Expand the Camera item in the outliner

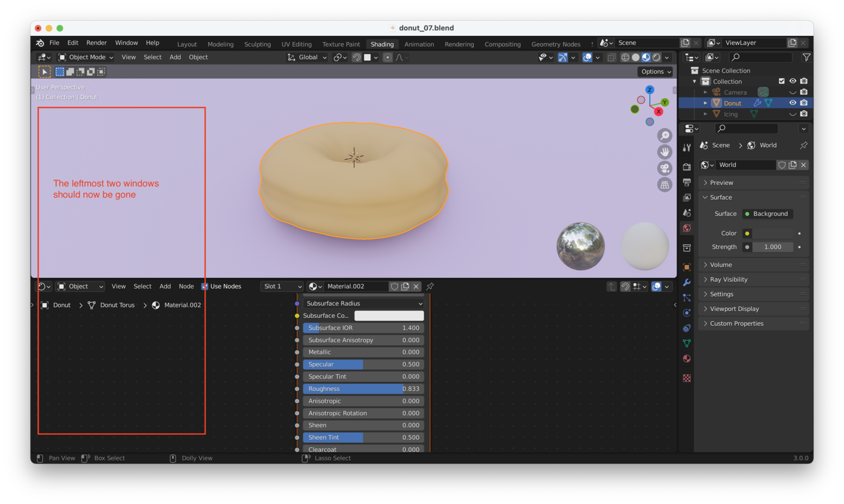click(x=705, y=92)
